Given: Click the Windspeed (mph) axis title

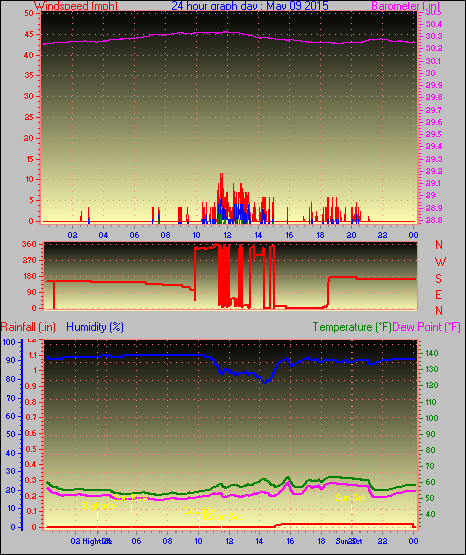Looking at the screenshot, I should click(x=76, y=6).
